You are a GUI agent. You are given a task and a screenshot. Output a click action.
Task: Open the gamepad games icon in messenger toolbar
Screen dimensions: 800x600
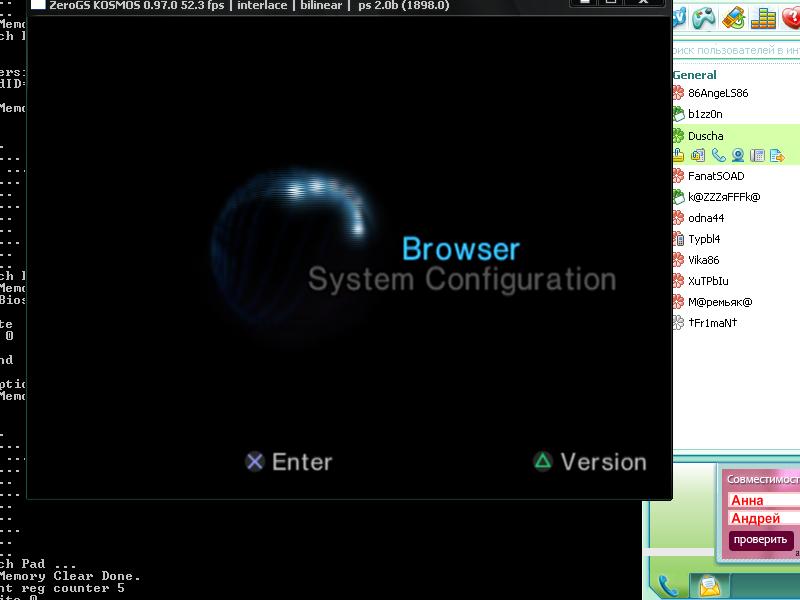coord(704,18)
